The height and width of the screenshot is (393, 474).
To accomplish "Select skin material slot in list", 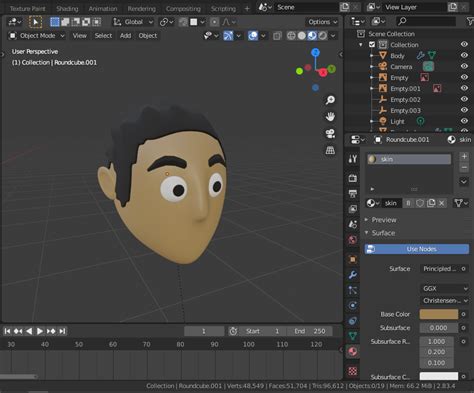I will (x=409, y=159).
